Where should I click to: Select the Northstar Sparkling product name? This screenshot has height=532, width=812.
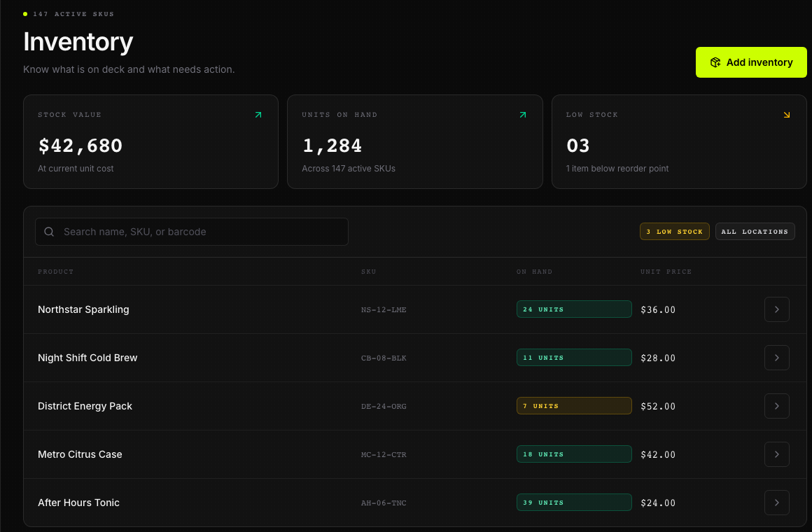83,309
